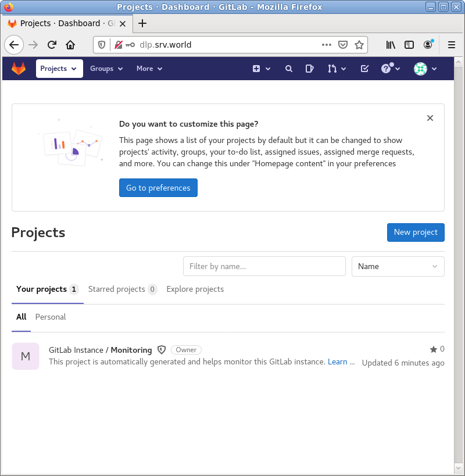
Task: Expand the Projects navigation dropdown
Action: click(59, 68)
